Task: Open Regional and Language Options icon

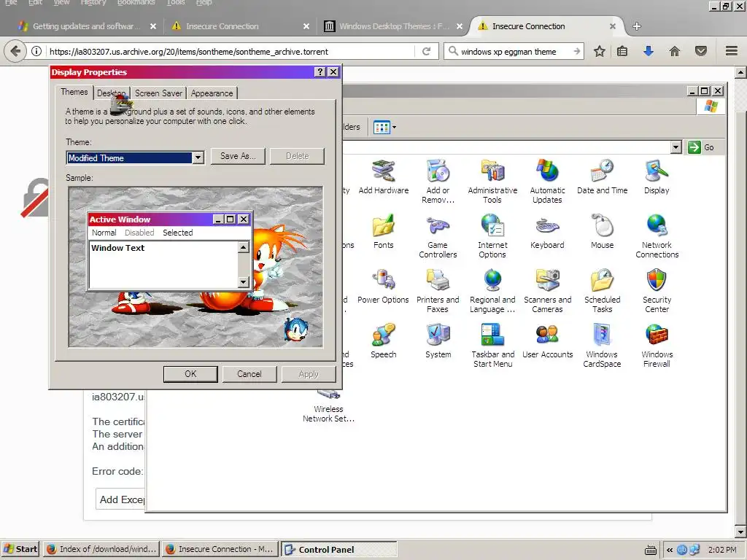Action: pos(492,291)
